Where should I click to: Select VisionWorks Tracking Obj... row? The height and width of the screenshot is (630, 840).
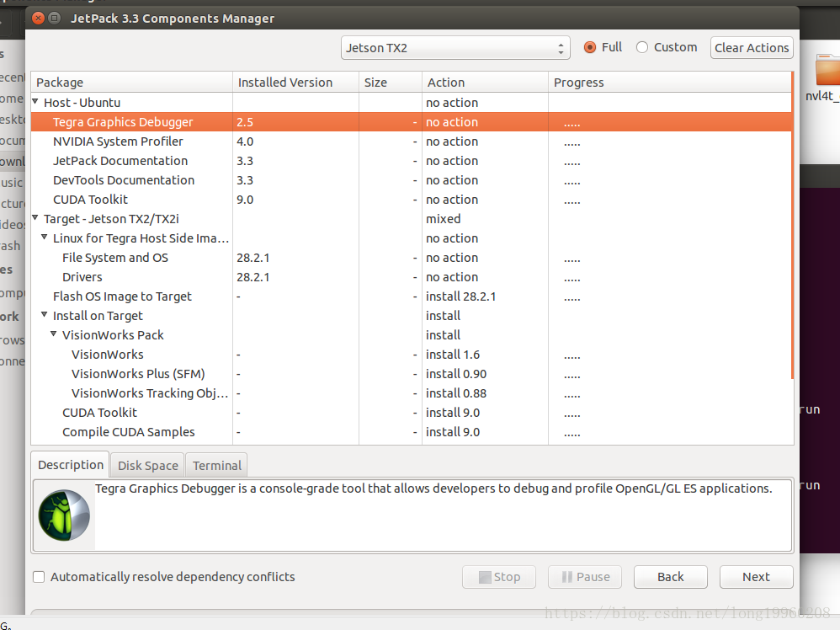(411, 393)
